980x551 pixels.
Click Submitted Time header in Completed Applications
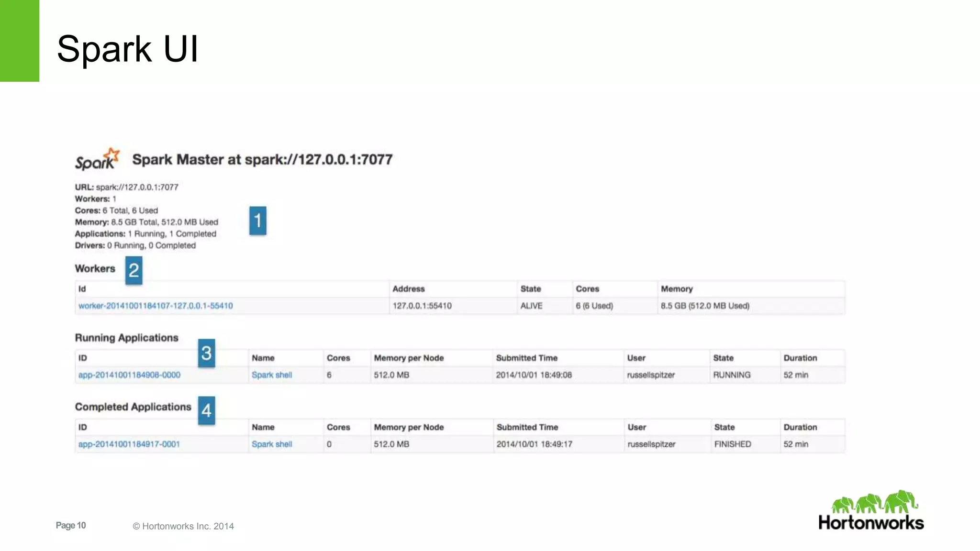pos(527,427)
